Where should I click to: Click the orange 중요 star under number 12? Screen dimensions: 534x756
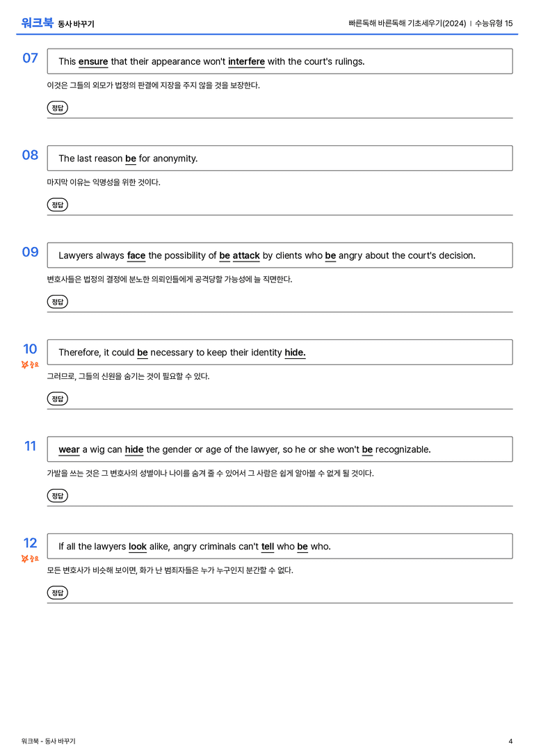coord(30,558)
